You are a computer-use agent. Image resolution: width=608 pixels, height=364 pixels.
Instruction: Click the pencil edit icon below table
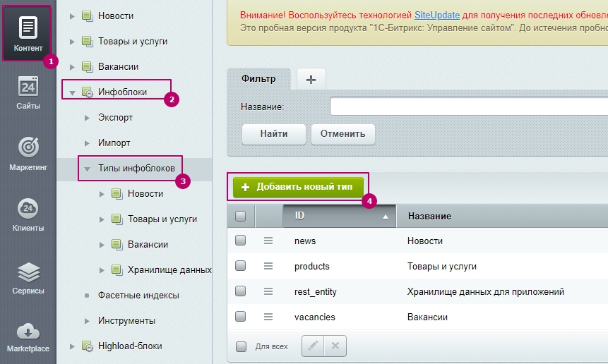pyautogui.click(x=313, y=346)
